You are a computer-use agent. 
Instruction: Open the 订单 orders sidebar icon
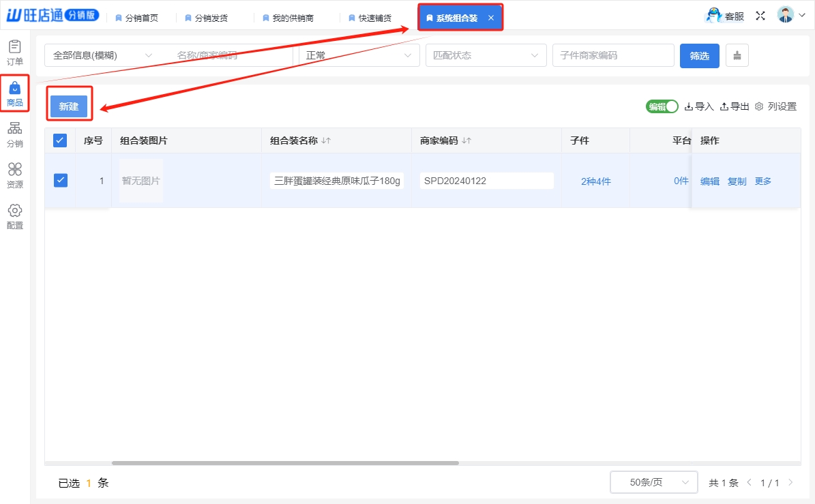pyautogui.click(x=15, y=52)
